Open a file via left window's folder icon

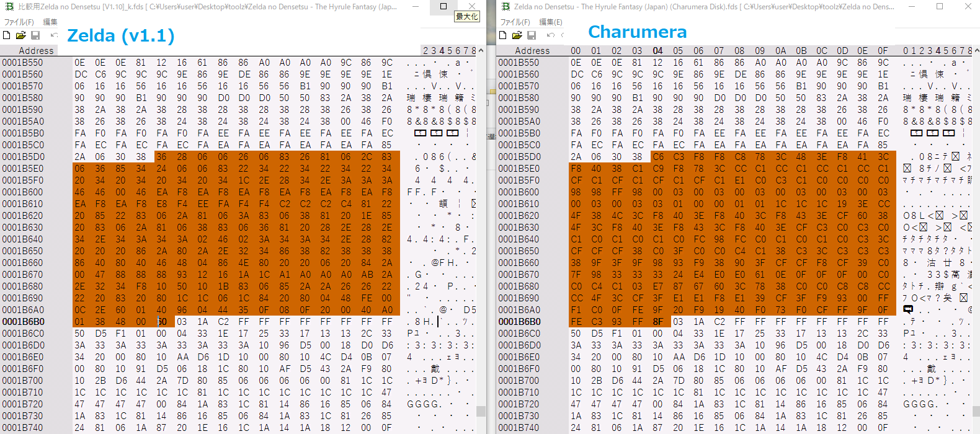tap(20, 35)
